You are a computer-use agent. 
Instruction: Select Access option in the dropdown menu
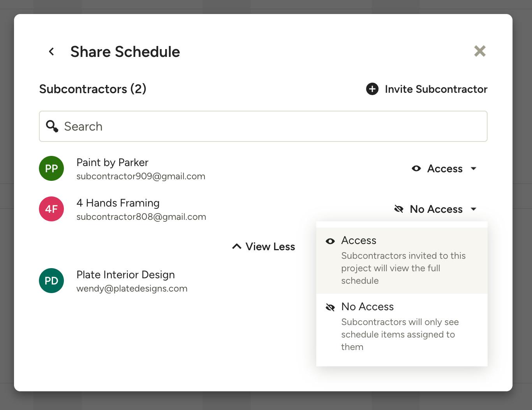click(402, 260)
